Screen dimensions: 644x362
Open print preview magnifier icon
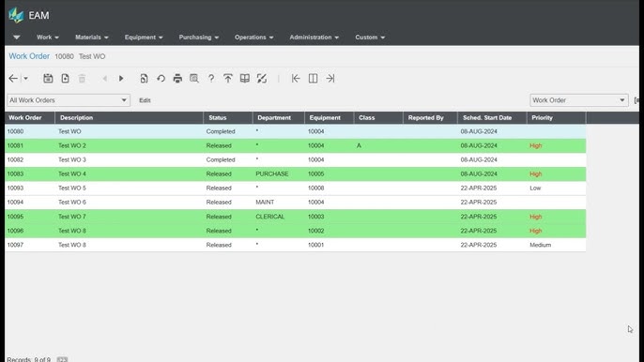[194, 79]
